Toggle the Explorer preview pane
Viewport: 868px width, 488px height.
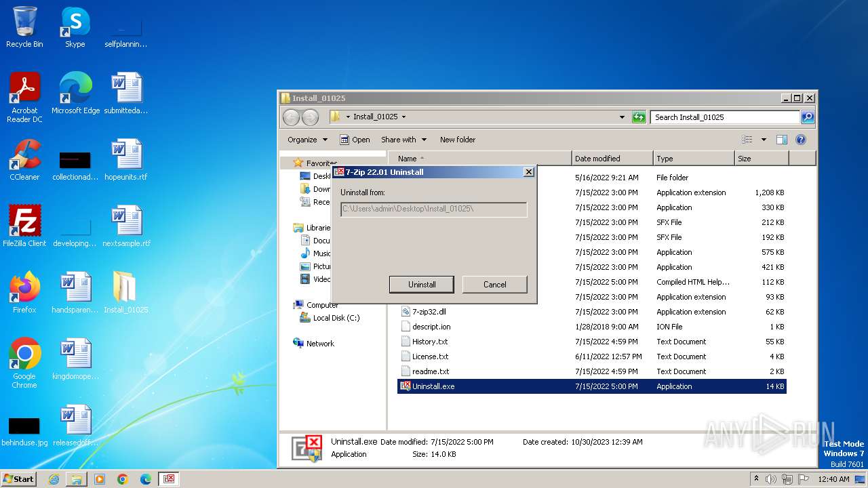781,140
